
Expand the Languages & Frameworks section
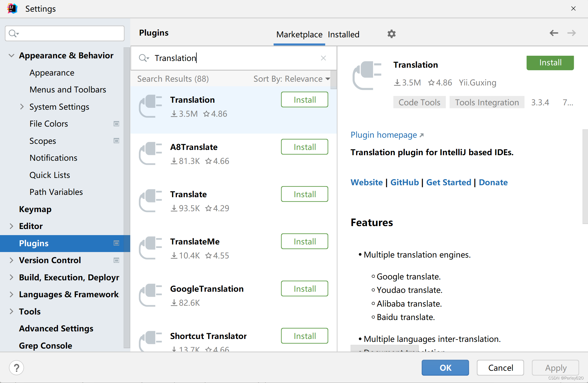(11, 294)
